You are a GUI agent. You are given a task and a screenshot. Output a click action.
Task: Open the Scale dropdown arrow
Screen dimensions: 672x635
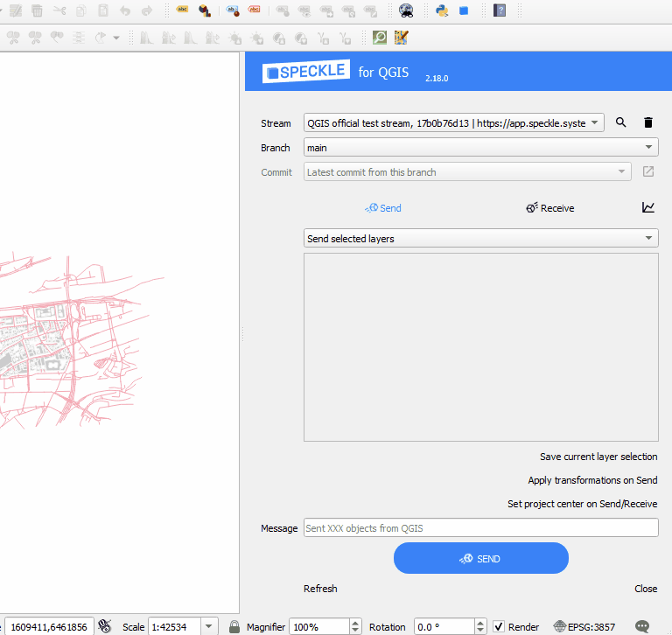pyautogui.click(x=209, y=626)
